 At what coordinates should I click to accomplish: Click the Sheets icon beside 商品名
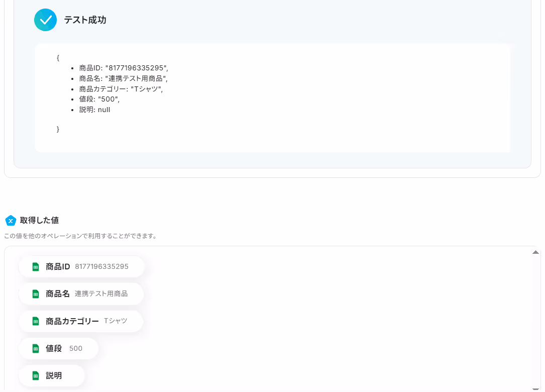click(36, 294)
